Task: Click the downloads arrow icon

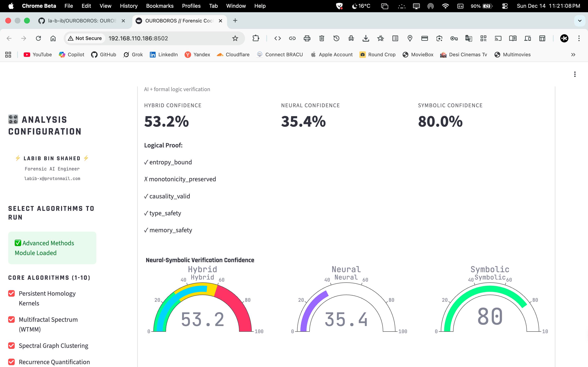Action: (366, 38)
